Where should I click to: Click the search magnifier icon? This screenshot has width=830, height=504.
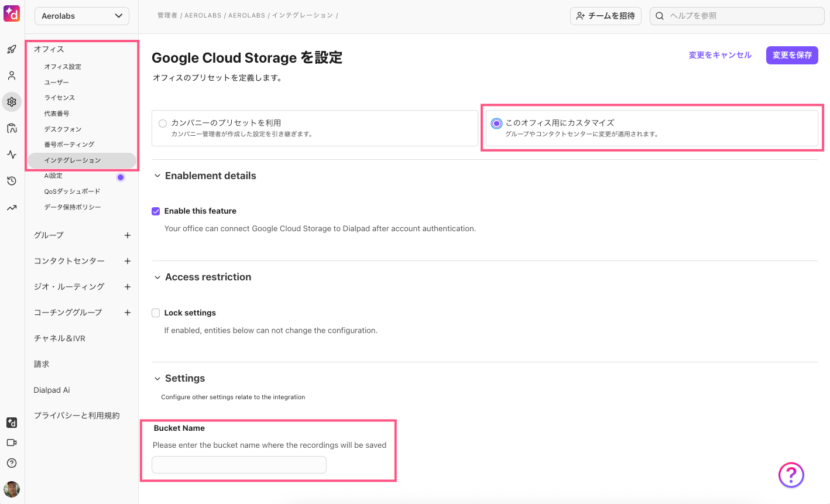tap(660, 16)
